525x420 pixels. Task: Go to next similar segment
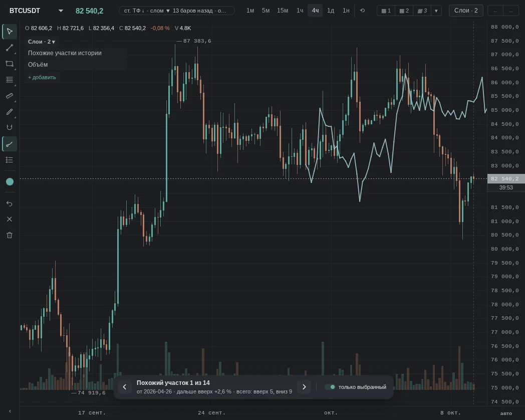tap(304, 387)
